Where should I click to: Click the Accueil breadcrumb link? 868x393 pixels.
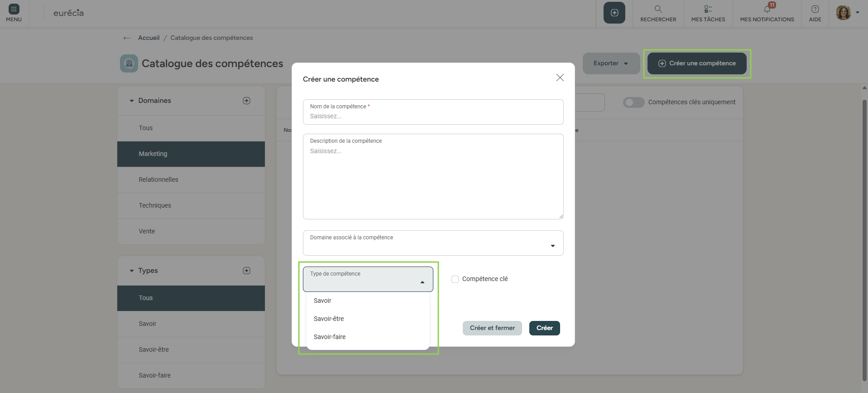pos(149,38)
